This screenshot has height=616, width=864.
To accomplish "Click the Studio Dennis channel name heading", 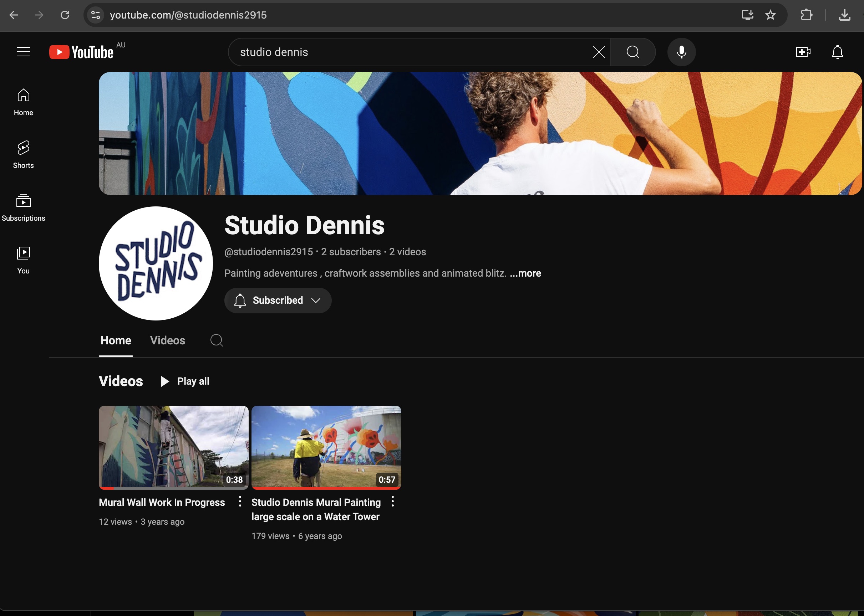I will 304,225.
